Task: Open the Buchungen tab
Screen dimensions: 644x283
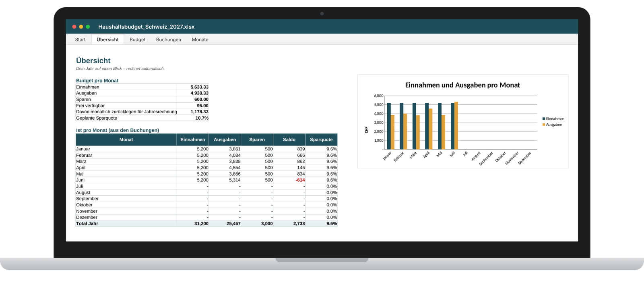Action: pyautogui.click(x=169, y=40)
